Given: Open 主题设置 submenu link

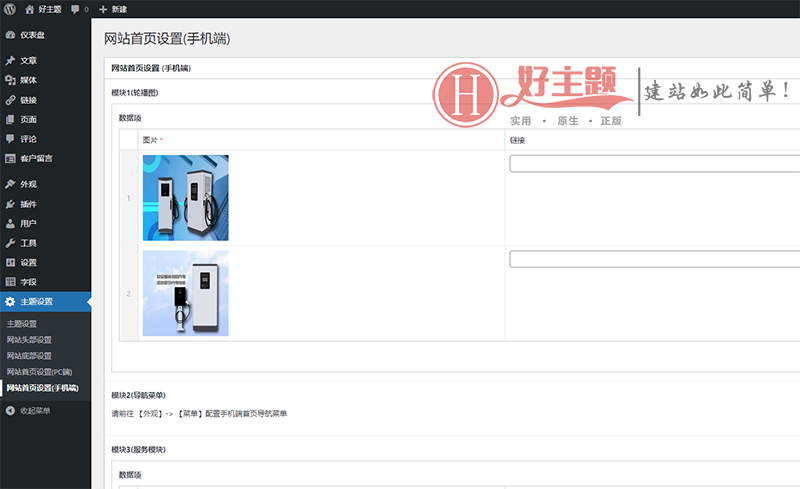Looking at the screenshot, I should pyautogui.click(x=21, y=324).
